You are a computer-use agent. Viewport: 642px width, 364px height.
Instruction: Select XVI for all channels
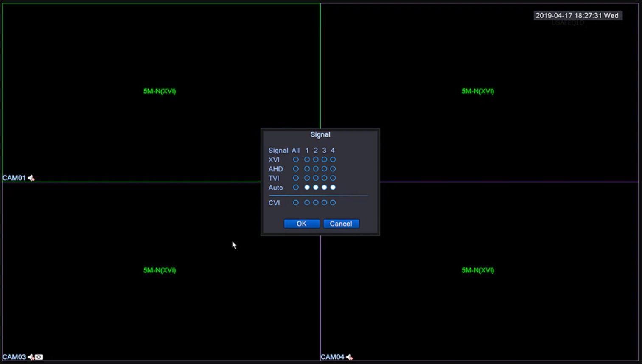click(x=296, y=160)
